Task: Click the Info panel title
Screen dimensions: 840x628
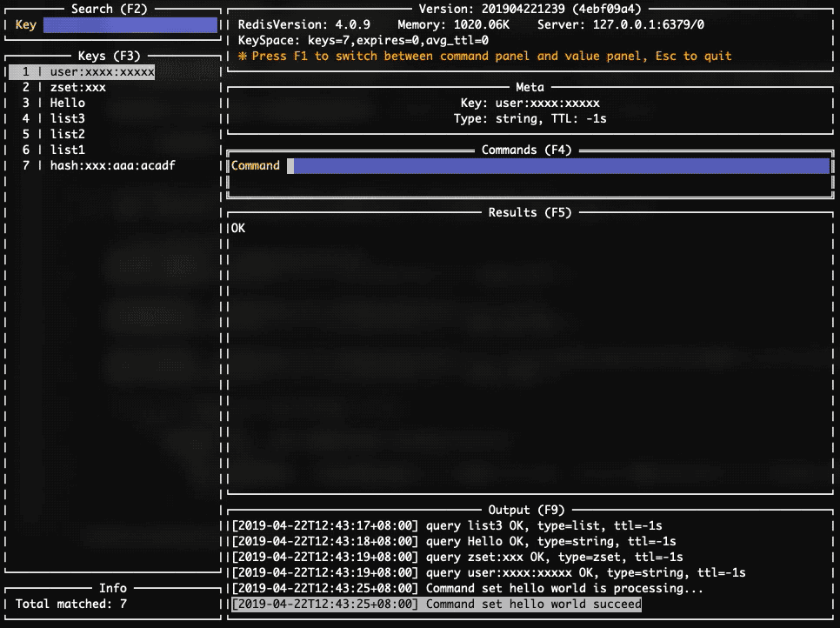Action: click(x=113, y=588)
